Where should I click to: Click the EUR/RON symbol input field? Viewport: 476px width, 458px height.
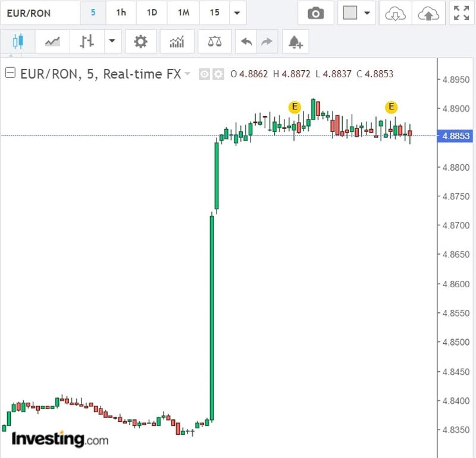pos(39,12)
